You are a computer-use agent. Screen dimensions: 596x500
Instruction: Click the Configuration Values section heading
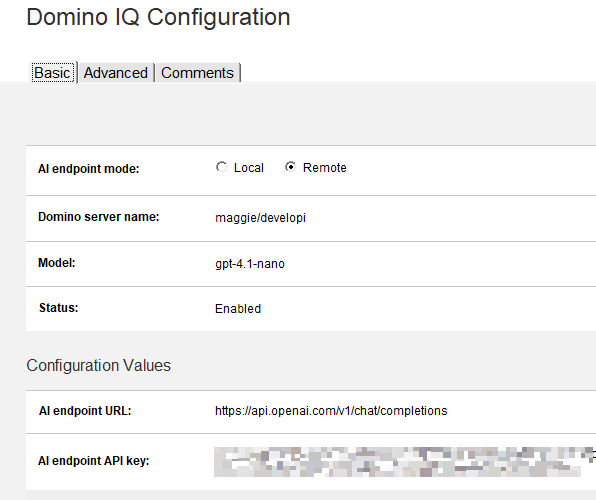(x=98, y=365)
